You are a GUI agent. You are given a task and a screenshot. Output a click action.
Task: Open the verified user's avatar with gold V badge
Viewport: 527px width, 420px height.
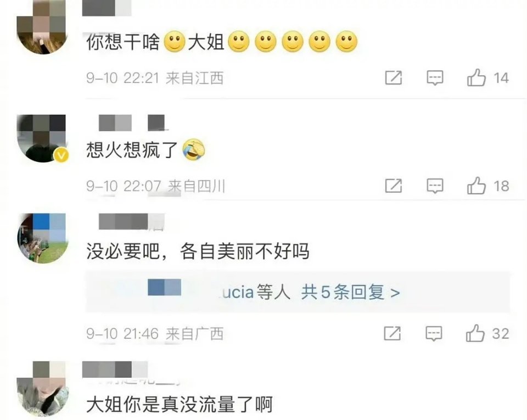[42, 139]
